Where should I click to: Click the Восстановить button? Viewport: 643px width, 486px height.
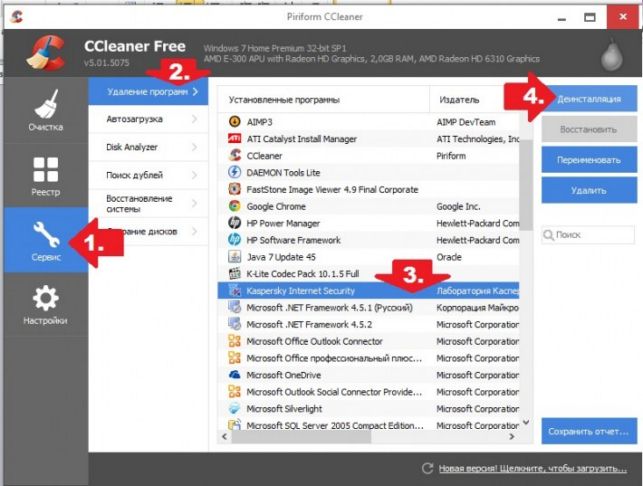(x=589, y=129)
